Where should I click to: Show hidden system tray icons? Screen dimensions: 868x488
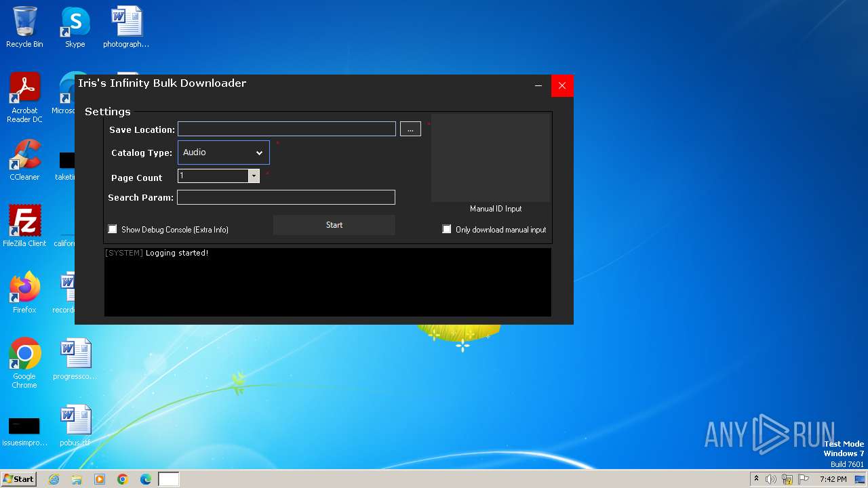click(x=756, y=479)
